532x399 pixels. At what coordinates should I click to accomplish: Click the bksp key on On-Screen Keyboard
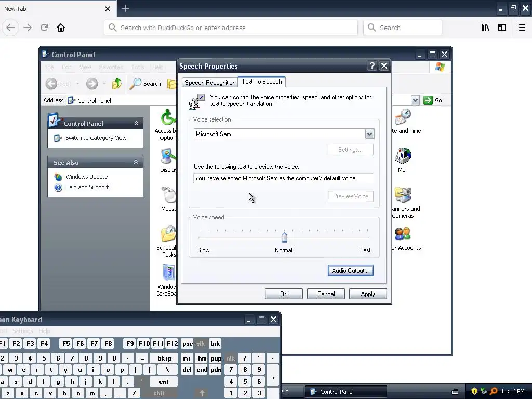(x=164, y=358)
